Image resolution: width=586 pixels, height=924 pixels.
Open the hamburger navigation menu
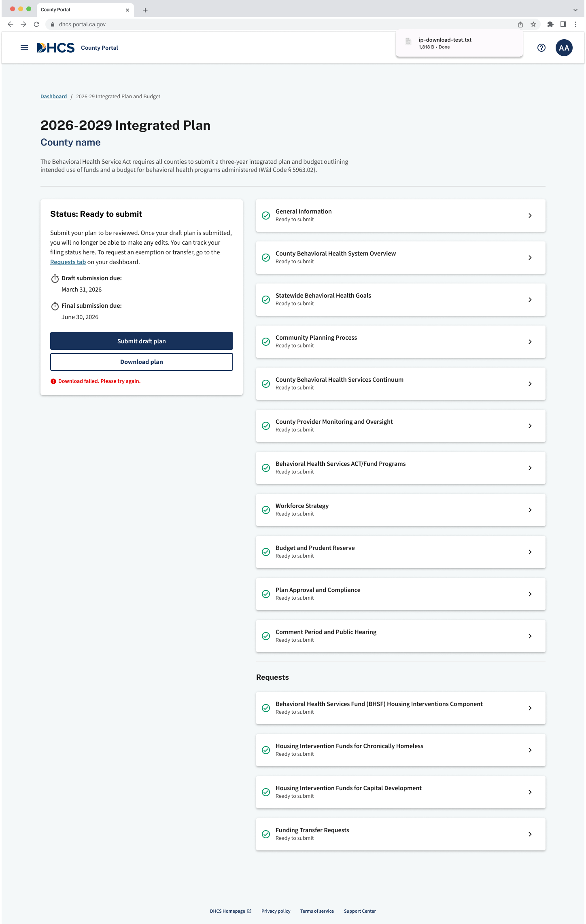click(x=24, y=48)
